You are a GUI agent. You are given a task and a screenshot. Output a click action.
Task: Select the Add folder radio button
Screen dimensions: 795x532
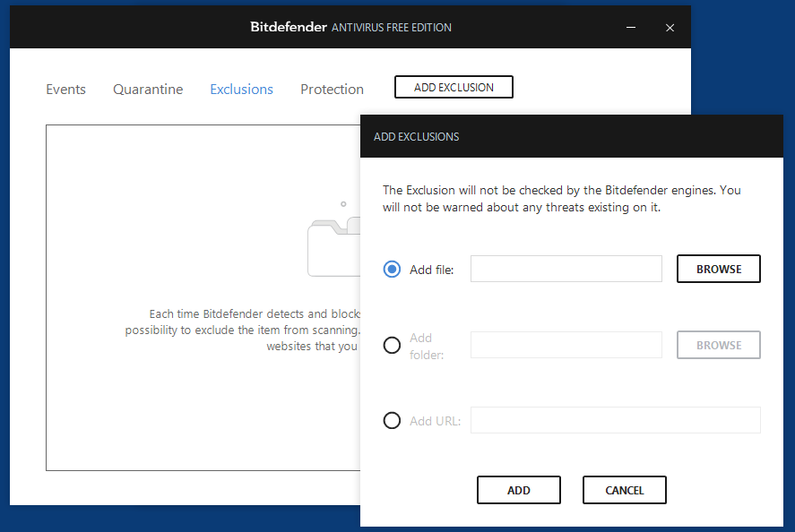point(392,346)
